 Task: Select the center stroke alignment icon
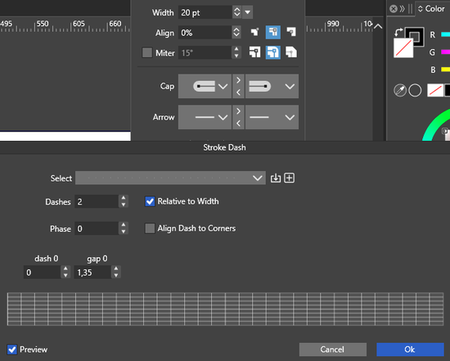pos(273,32)
